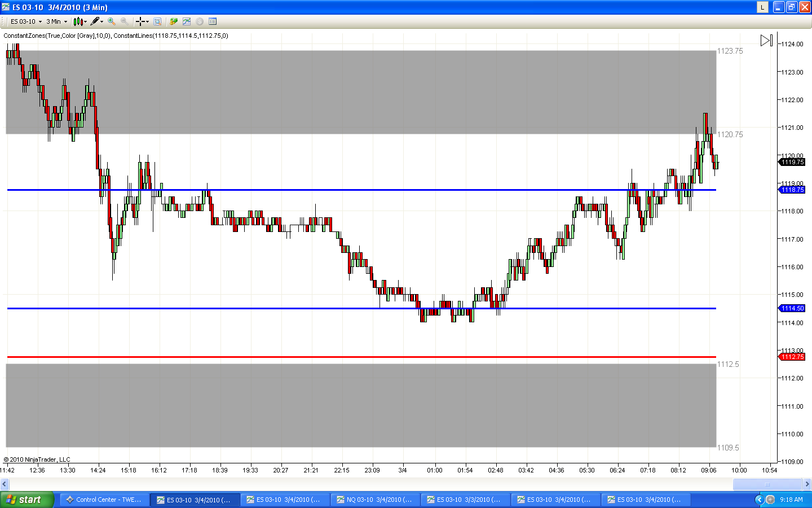
Task: Open chart trader icon with coins
Action: [174, 21]
